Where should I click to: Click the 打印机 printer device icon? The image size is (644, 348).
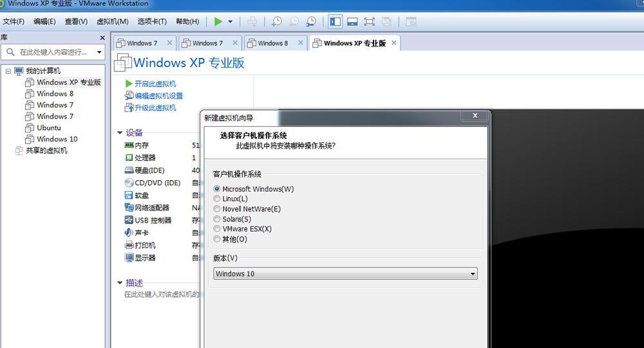point(129,246)
